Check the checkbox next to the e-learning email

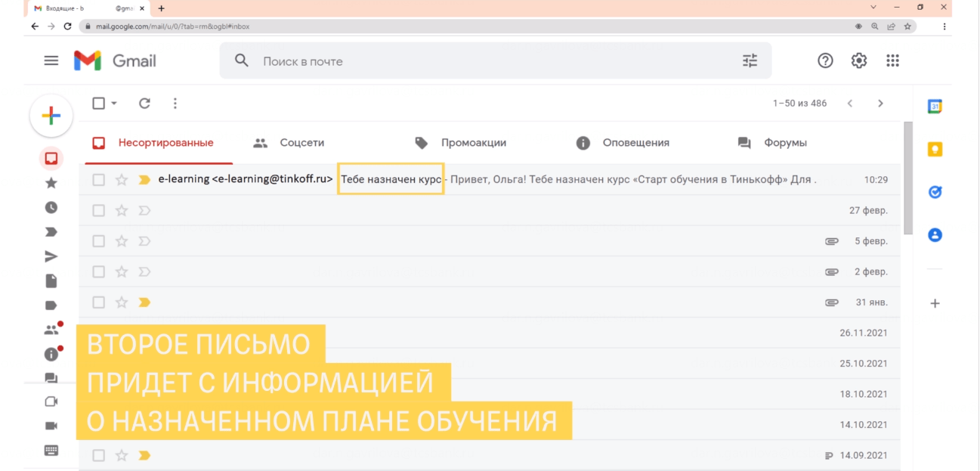pos(98,180)
